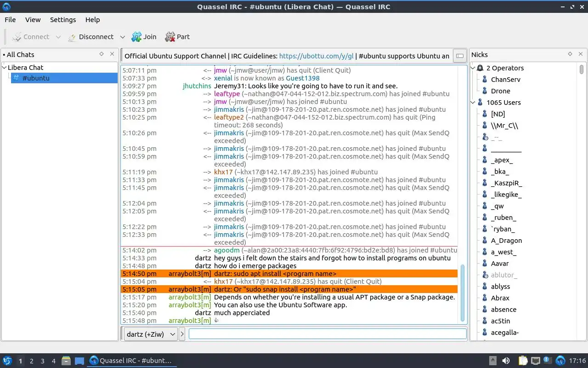The width and height of the screenshot is (588, 368).
Task: Click the chat message input field
Action: [x=328, y=334]
